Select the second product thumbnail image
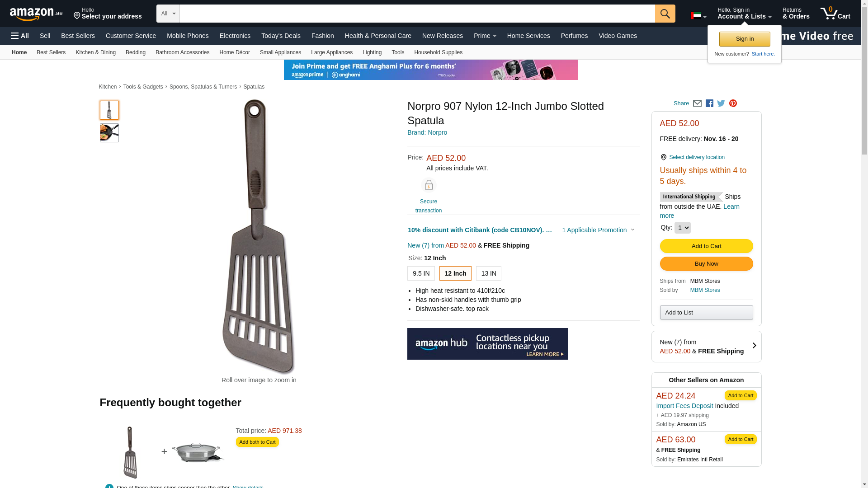The width and height of the screenshot is (868, 488). point(109,133)
